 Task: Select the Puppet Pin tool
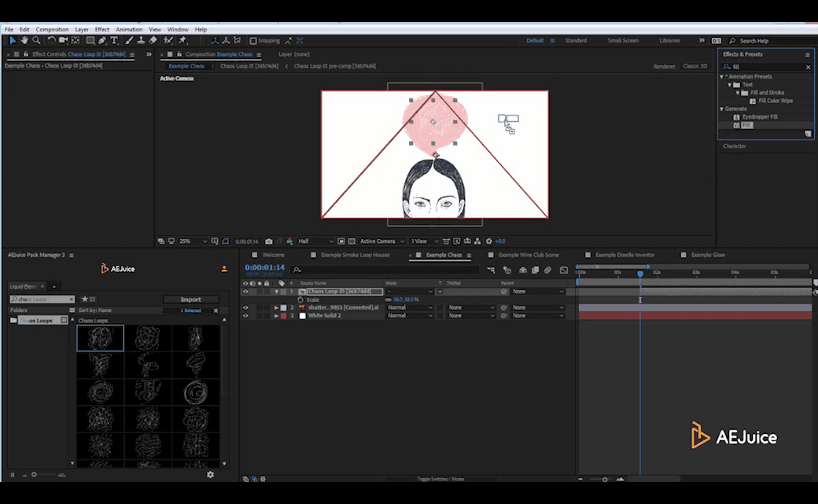pyautogui.click(x=183, y=40)
